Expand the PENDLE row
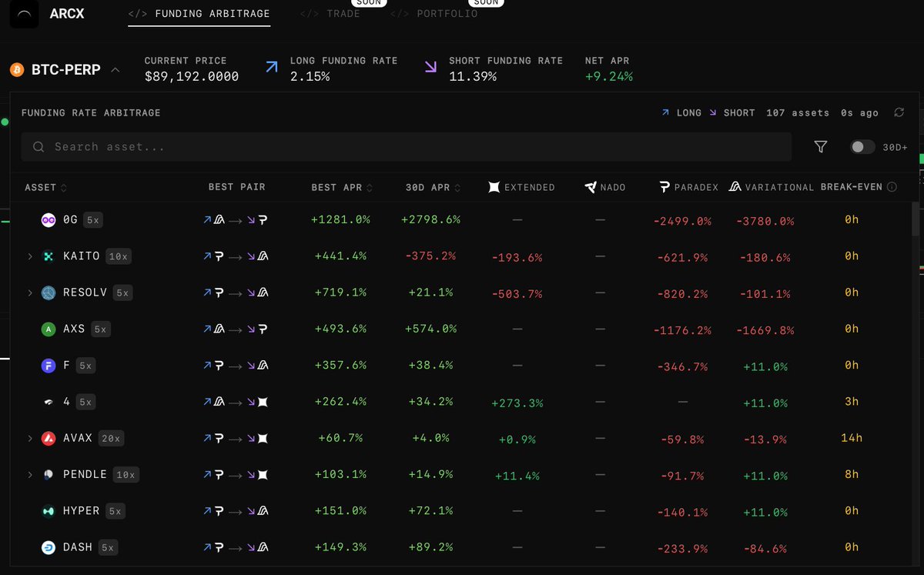 coord(30,475)
